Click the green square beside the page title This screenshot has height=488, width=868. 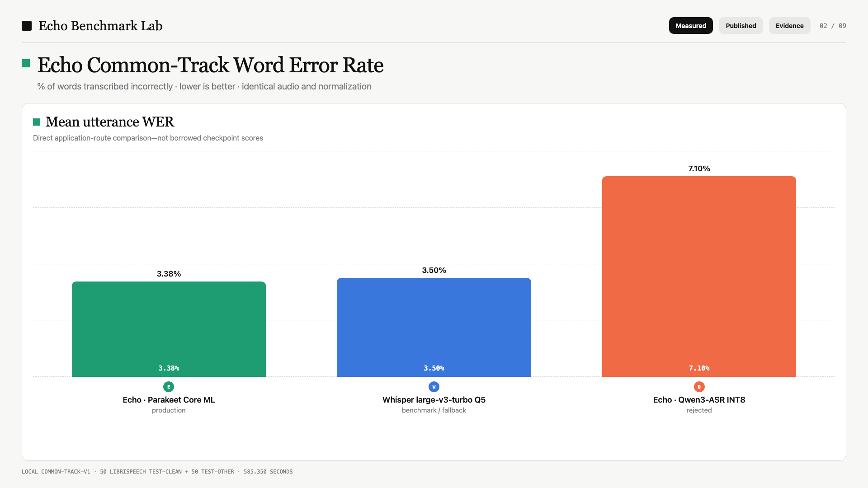(26, 63)
